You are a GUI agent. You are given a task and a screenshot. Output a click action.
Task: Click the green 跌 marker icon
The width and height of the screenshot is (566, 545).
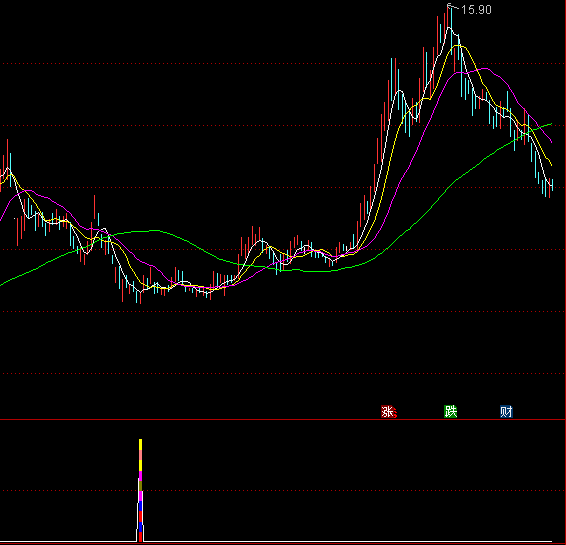click(450, 411)
